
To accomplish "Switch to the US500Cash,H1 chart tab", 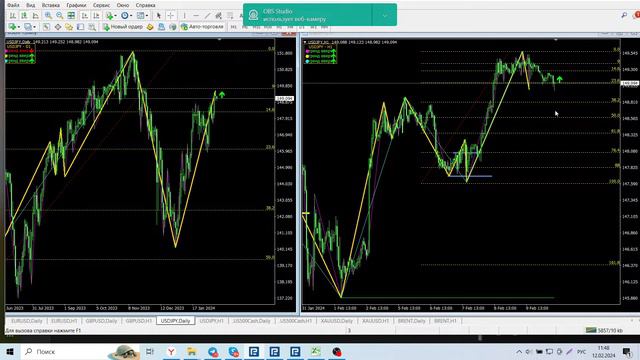I will pyautogui.click(x=296, y=321).
